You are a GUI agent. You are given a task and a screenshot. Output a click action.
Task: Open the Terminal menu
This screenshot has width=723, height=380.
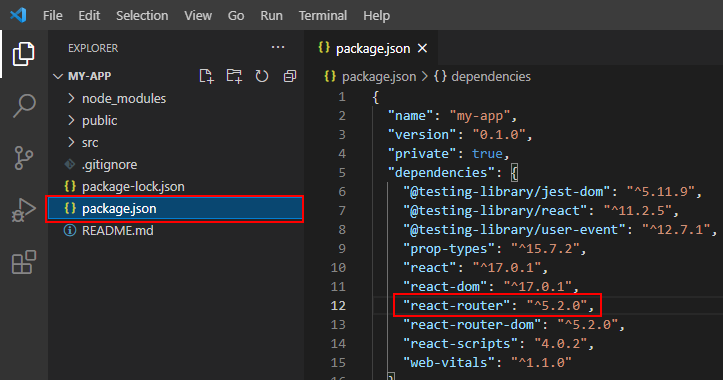pos(323,16)
